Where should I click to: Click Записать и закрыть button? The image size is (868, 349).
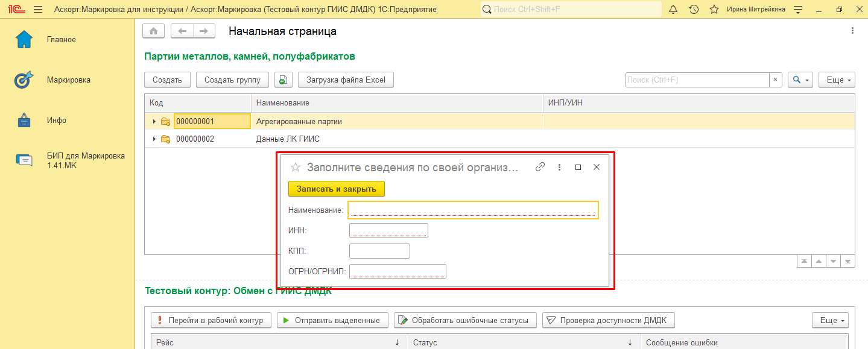[337, 189]
